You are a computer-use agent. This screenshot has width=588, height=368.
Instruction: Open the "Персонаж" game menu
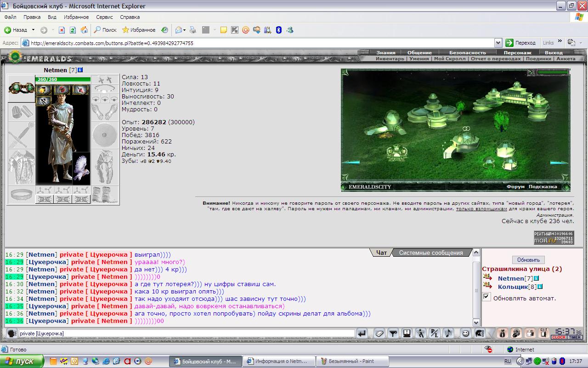[518, 52]
